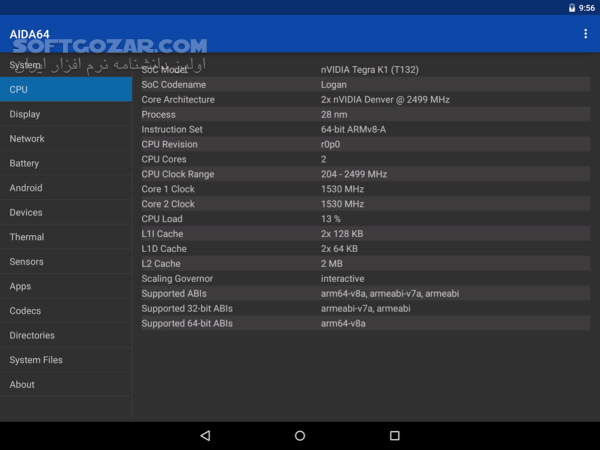The width and height of the screenshot is (600, 450).
Task: Open the three-dot overflow menu
Action: [585, 34]
